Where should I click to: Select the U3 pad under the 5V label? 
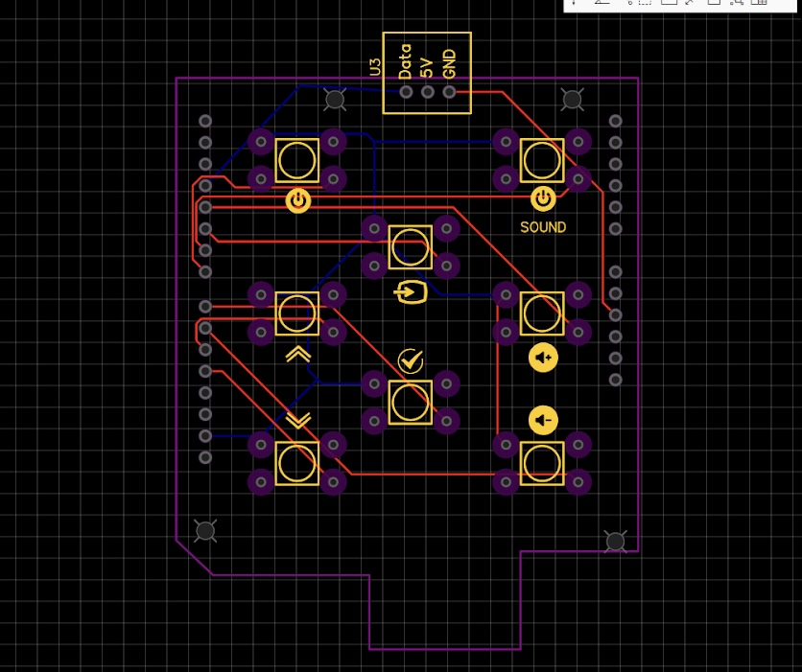pos(428,92)
